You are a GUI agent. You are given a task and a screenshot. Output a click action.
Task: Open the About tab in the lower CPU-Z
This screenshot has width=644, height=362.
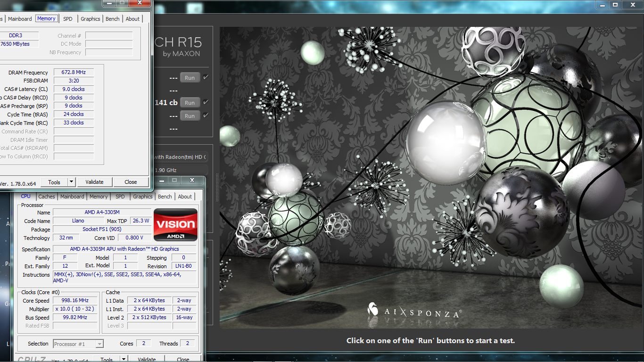(x=185, y=197)
